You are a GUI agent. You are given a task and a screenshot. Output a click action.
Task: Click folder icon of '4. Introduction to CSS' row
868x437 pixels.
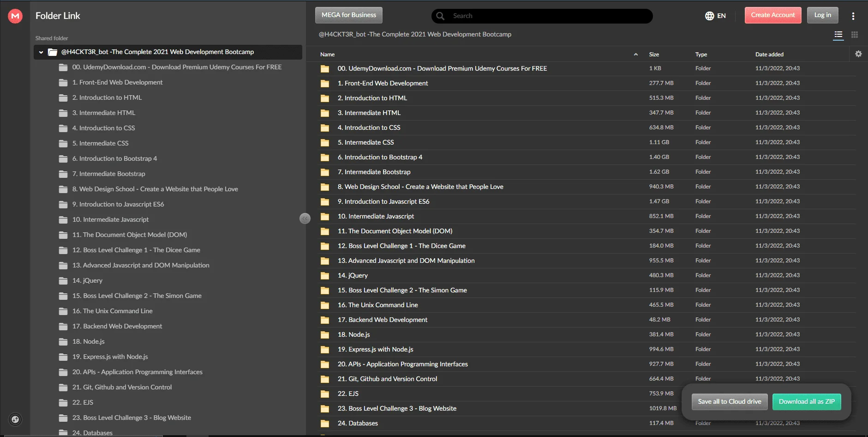(325, 128)
